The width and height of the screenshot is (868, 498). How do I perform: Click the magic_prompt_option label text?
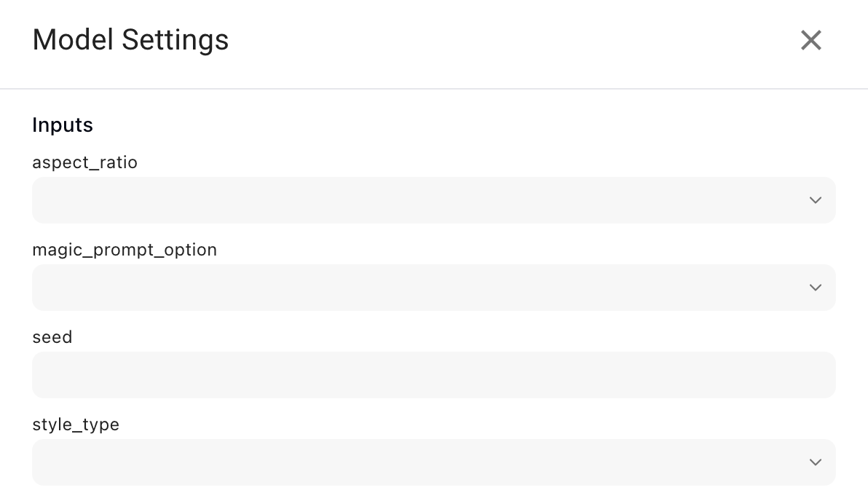coord(125,250)
